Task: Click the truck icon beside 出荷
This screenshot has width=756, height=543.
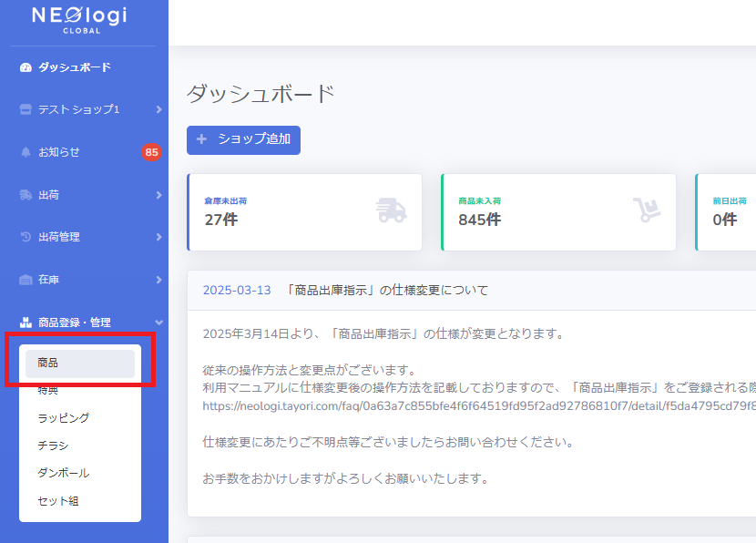Action: tap(26, 195)
